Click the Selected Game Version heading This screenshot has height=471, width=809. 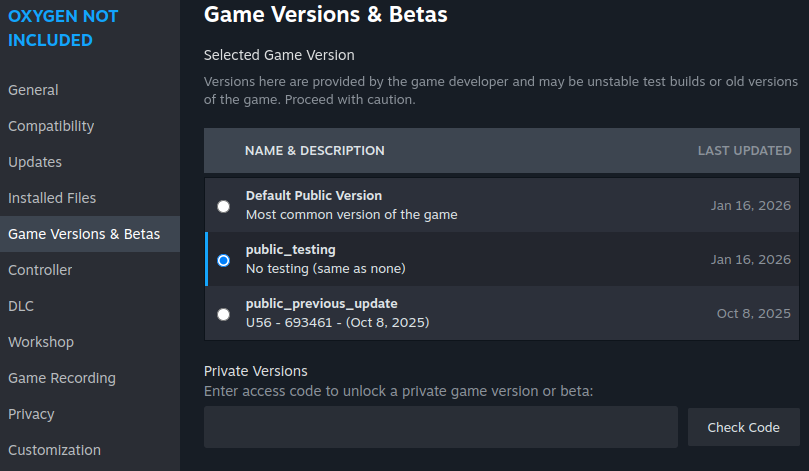tap(279, 55)
